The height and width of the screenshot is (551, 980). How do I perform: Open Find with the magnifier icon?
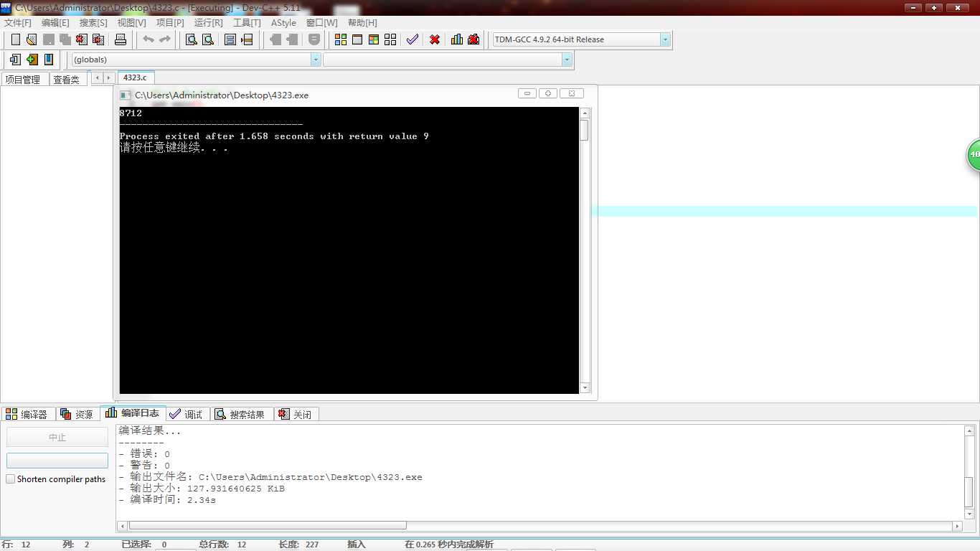192,39
